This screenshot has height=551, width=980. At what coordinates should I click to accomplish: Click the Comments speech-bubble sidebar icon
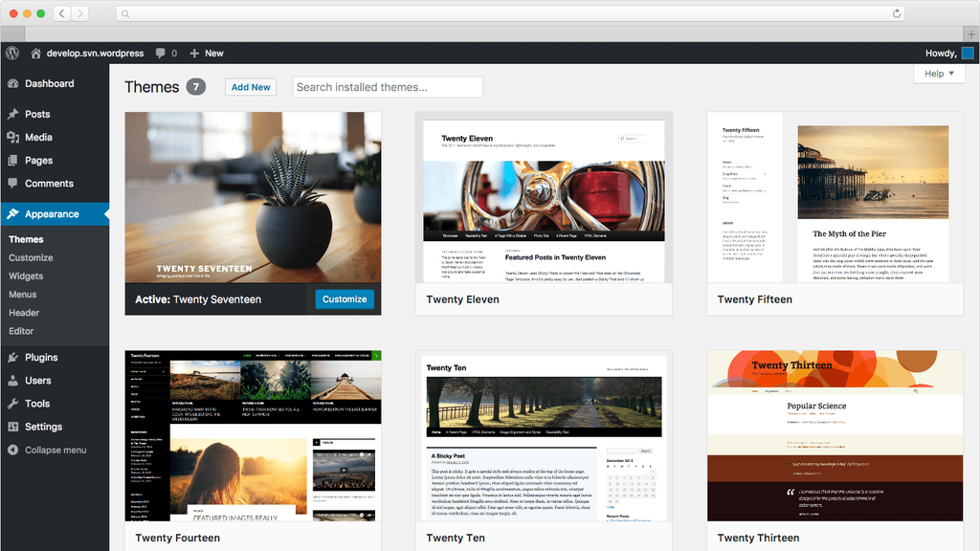point(13,183)
